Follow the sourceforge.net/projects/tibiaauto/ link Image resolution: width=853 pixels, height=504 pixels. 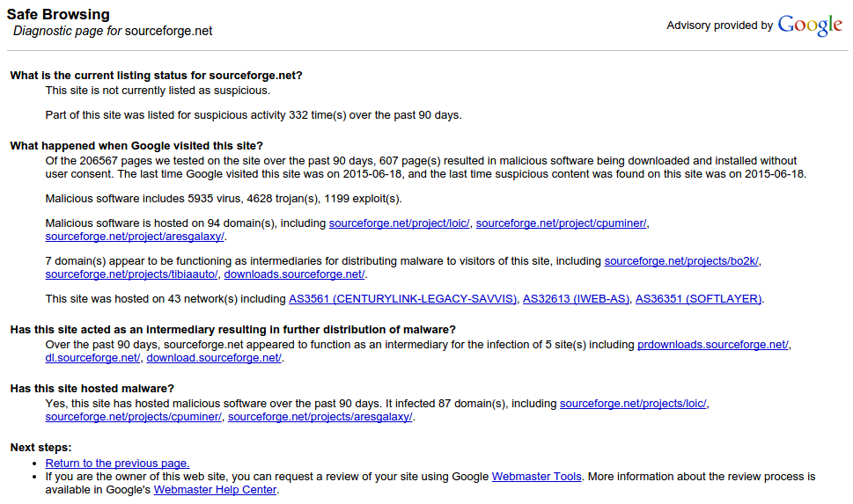pyautogui.click(x=131, y=274)
